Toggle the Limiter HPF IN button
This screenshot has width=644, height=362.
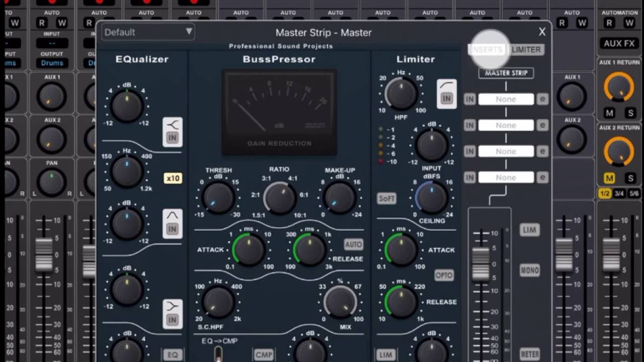(446, 99)
